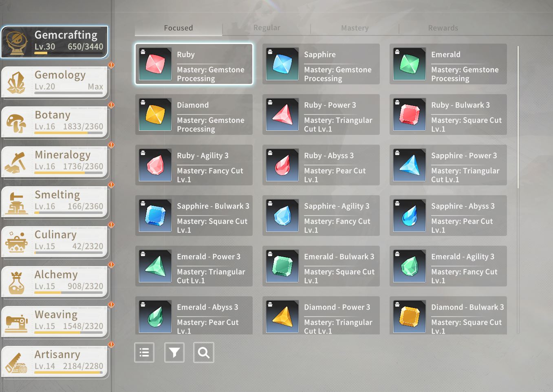Click the Gemology 'Max' level label
This screenshot has width=553, height=392.
(95, 87)
